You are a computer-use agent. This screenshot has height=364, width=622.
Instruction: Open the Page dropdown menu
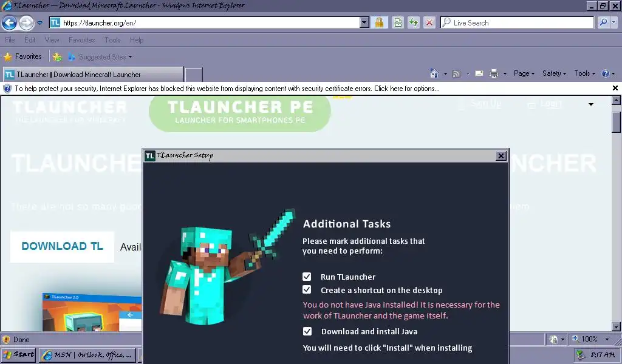pos(524,73)
